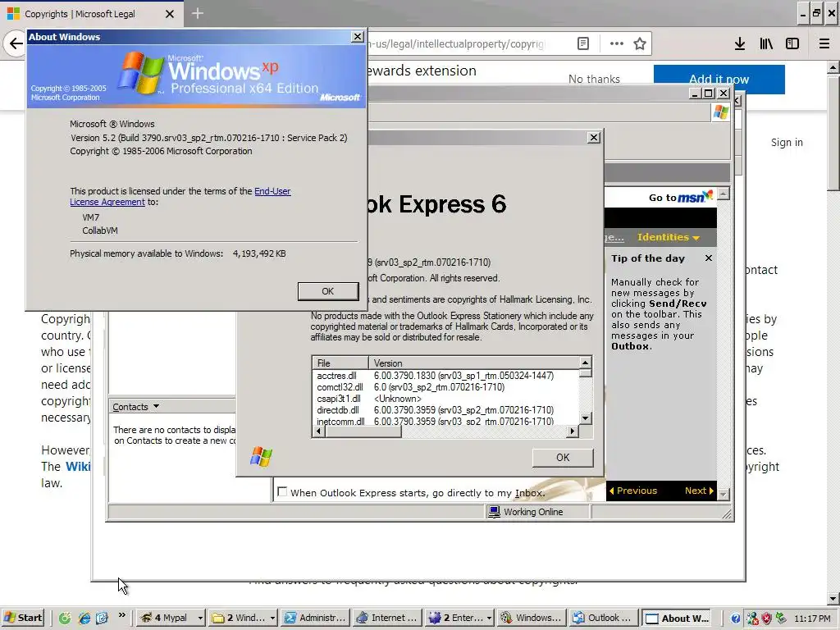Expand the 2 Wind... taskbar group arrow
Image resolution: width=840 pixels, height=630 pixels.
pyautogui.click(x=272, y=619)
